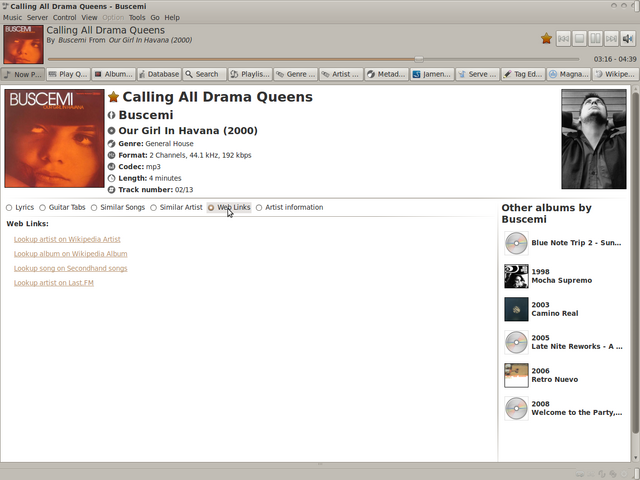Click the Length clock icon
The width and height of the screenshot is (640, 480).
pyautogui.click(x=111, y=178)
